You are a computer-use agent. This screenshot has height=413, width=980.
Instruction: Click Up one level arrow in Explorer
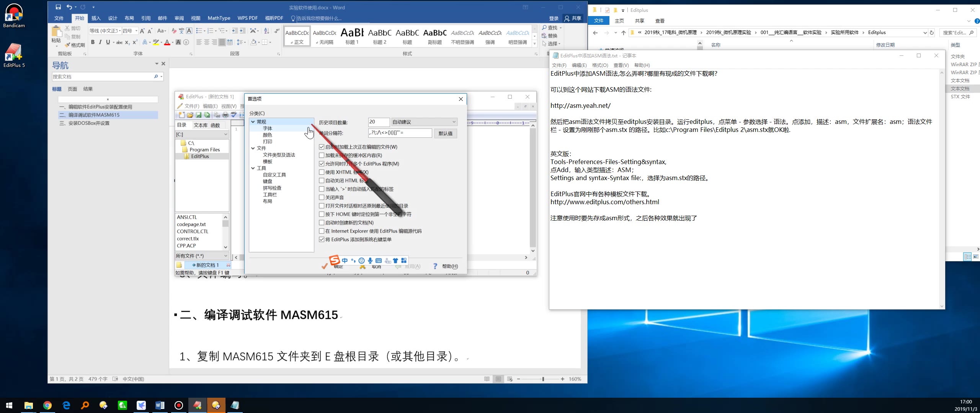624,33
